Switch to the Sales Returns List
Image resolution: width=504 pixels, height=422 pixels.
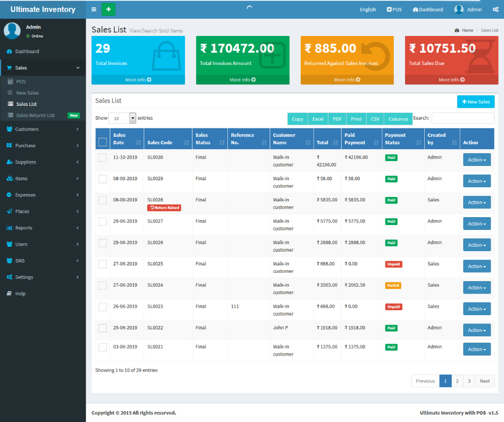pyautogui.click(x=34, y=115)
